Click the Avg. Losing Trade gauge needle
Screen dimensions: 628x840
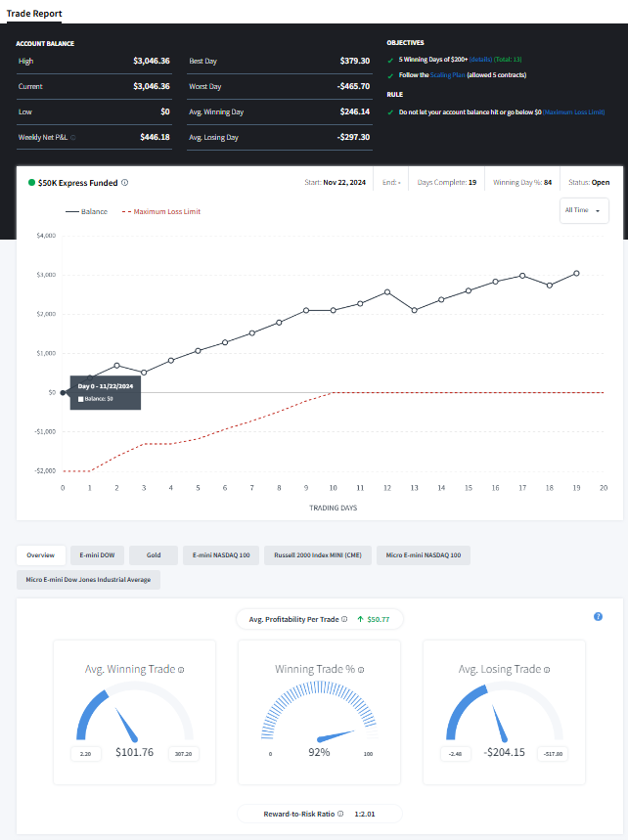(x=500, y=724)
